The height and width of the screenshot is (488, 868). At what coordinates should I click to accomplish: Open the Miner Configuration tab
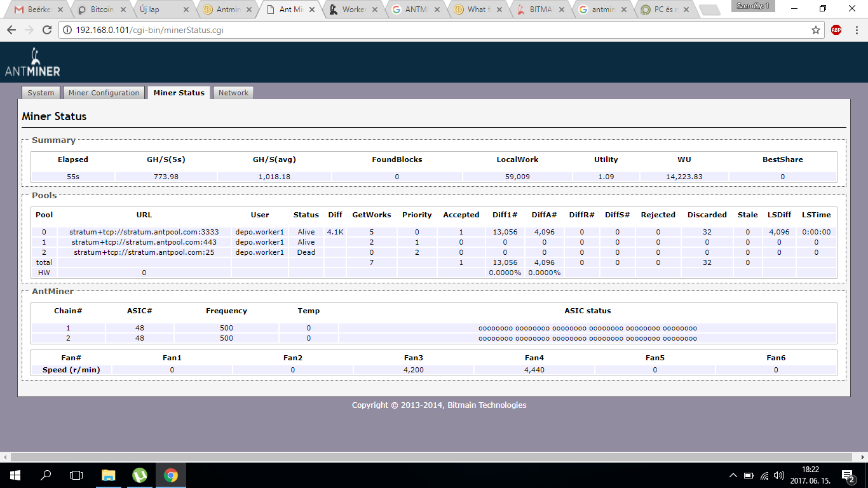coord(104,93)
